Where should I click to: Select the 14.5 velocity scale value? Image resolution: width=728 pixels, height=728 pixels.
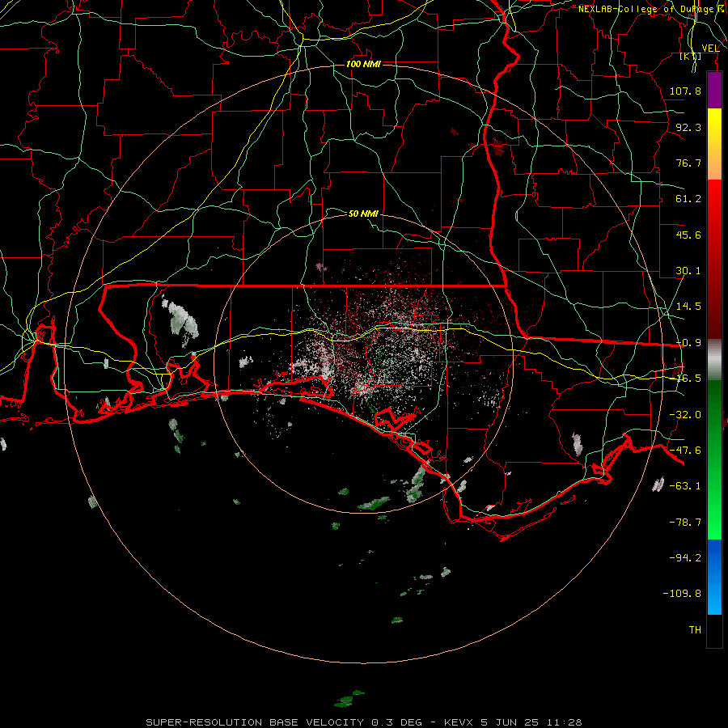point(688,307)
